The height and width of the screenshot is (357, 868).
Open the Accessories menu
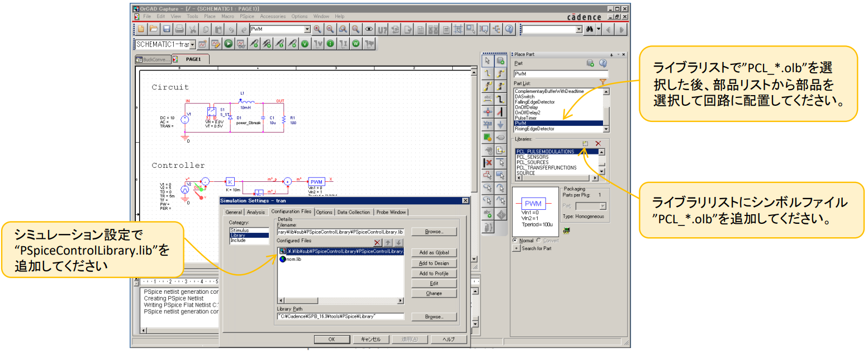click(273, 16)
